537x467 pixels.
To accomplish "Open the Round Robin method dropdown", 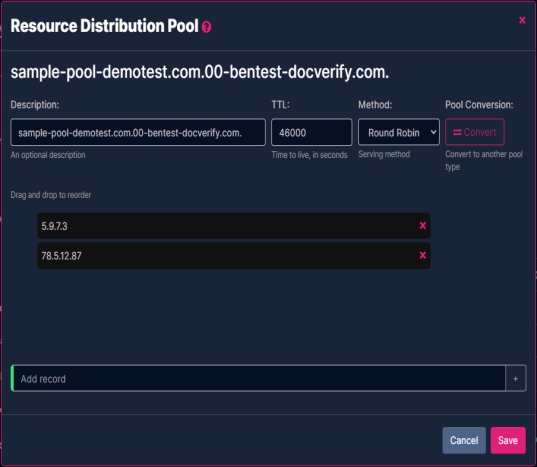I will pyautogui.click(x=399, y=132).
